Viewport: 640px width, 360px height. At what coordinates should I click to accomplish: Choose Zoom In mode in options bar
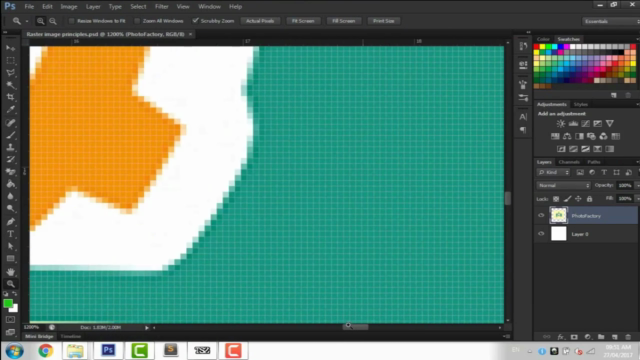(x=40, y=21)
